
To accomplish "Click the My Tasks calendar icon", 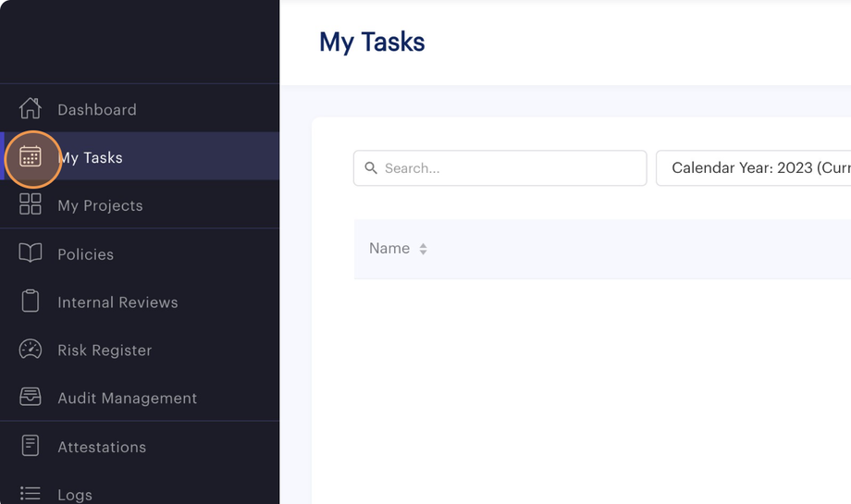I will click(31, 157).
